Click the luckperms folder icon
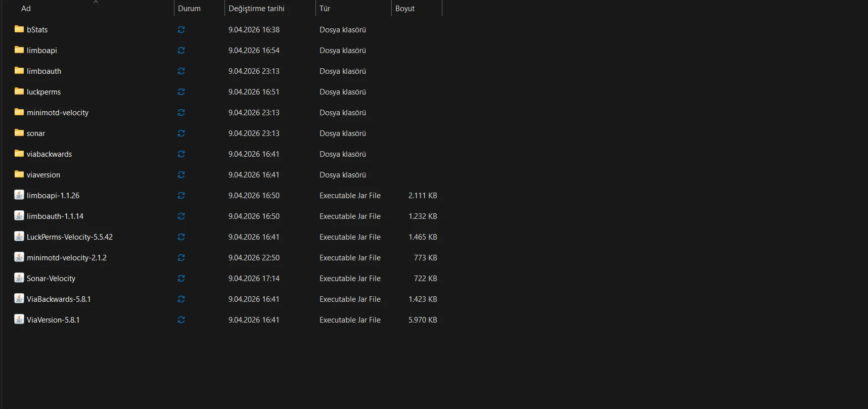868x409 pixels. pos(19,92)
